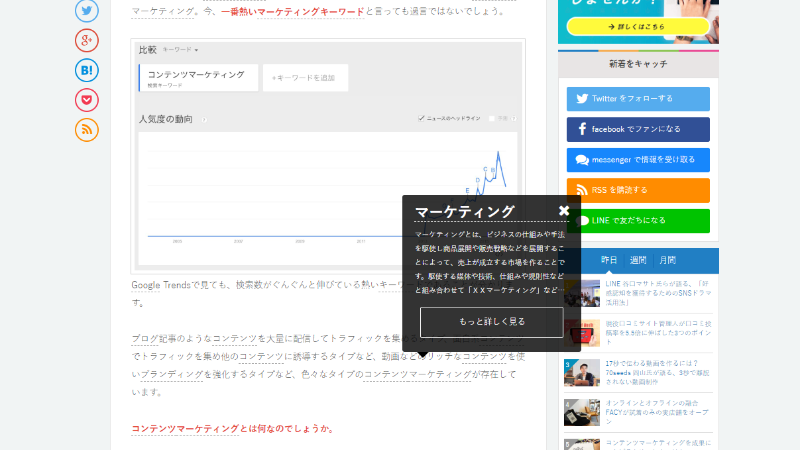The image size is (800, 450).
Task: Open article LINE 谷口マサト氏らが語る
Action: [658, 293]
